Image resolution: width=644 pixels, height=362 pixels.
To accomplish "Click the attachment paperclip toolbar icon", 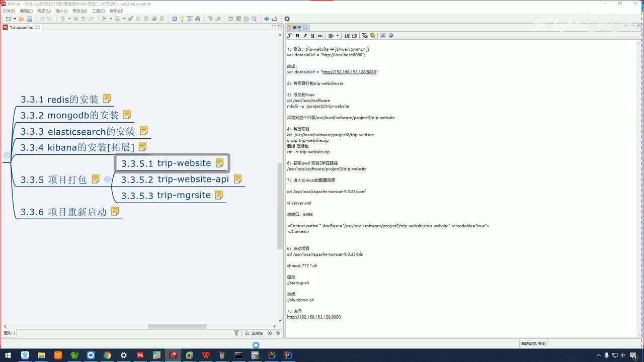I will click(x=130, y=19).
